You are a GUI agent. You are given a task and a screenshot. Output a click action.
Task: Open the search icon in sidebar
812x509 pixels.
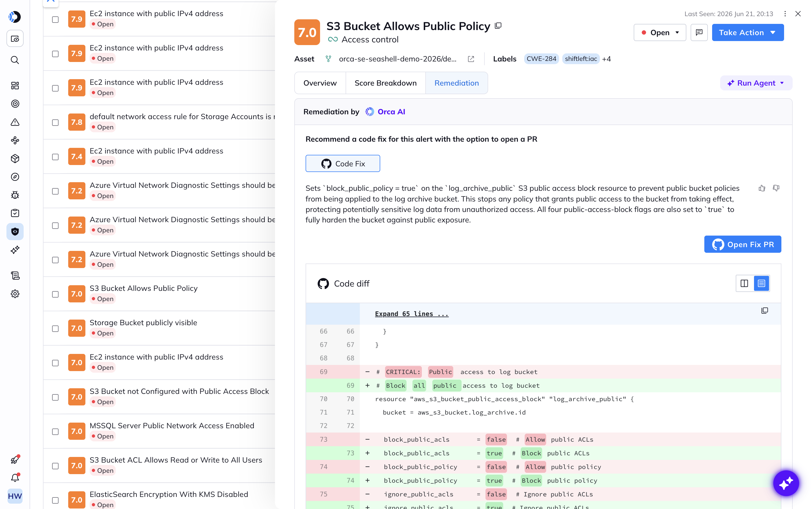(x=15, y=60)
